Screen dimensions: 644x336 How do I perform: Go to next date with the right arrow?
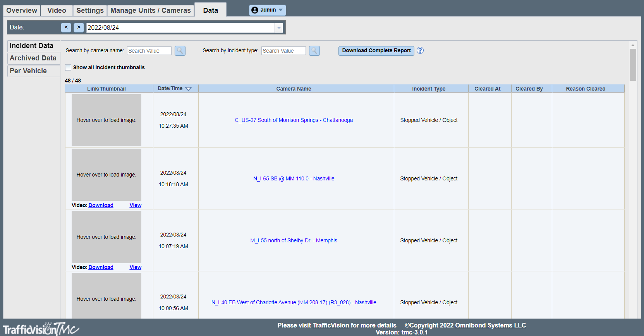click(79, 27)
